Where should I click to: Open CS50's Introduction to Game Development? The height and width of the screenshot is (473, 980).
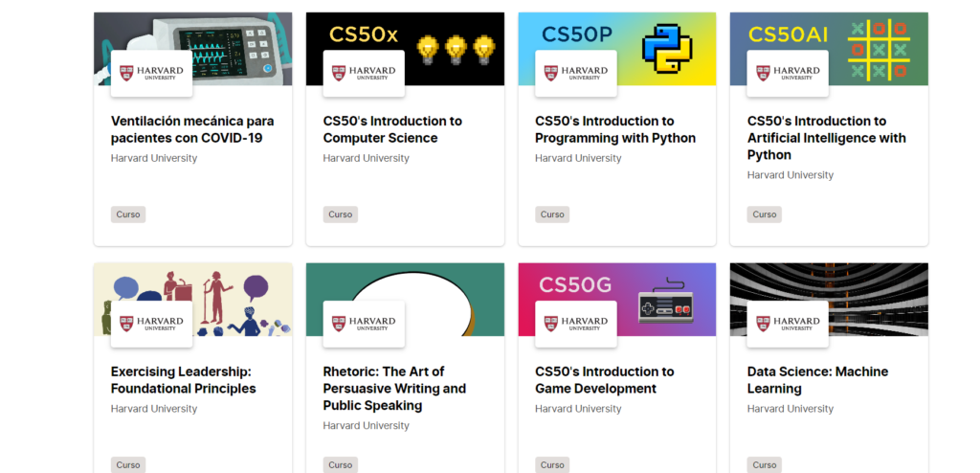[604, 380]
